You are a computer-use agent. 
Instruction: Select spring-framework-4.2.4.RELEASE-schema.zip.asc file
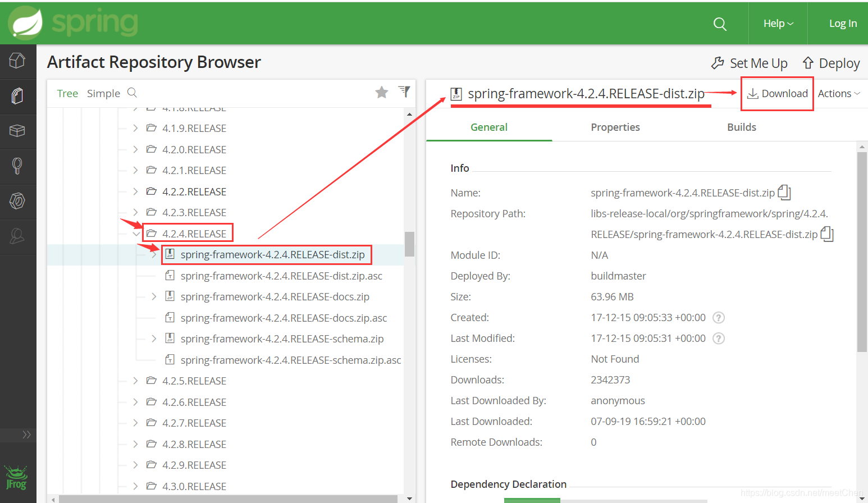tap(291, 360)
